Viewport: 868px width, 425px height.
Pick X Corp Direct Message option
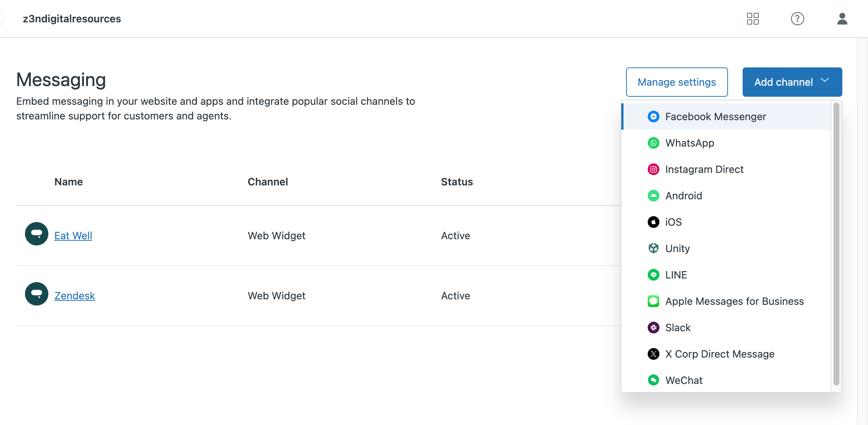coord(720,354)
